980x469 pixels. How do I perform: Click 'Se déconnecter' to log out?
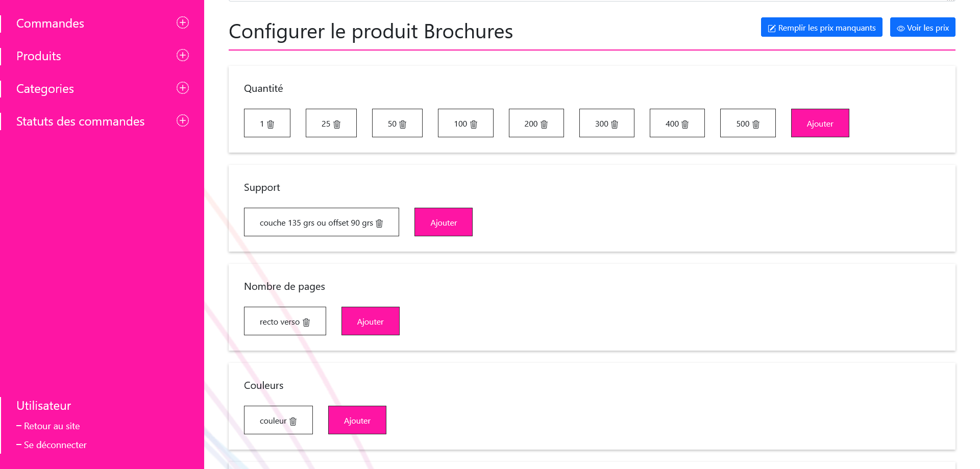pos(55,445)
